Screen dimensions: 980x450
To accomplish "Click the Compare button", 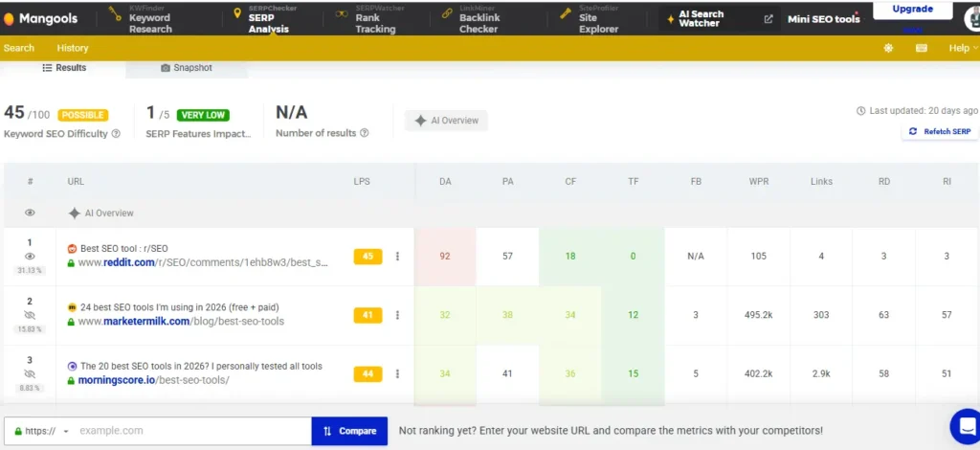I will tap(349, 431).
